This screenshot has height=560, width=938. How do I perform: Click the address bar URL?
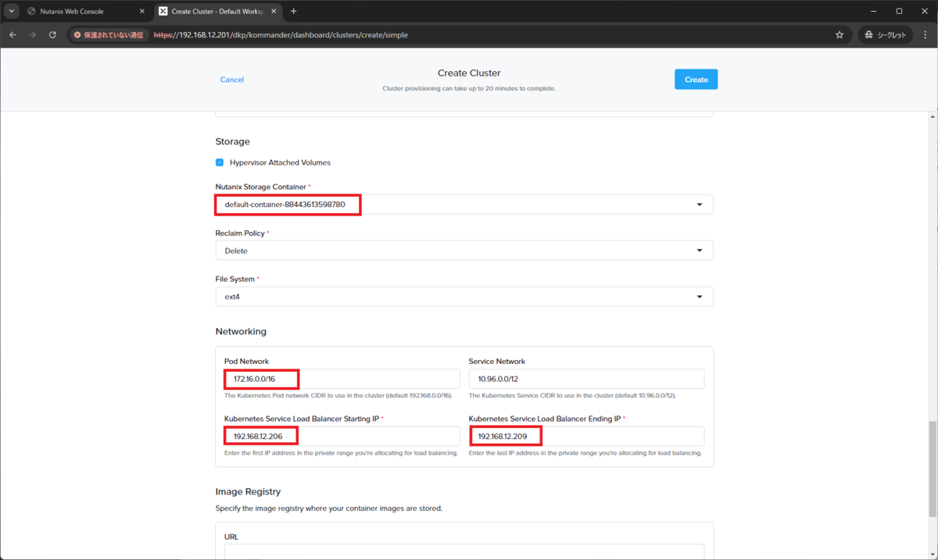point(281,35)
